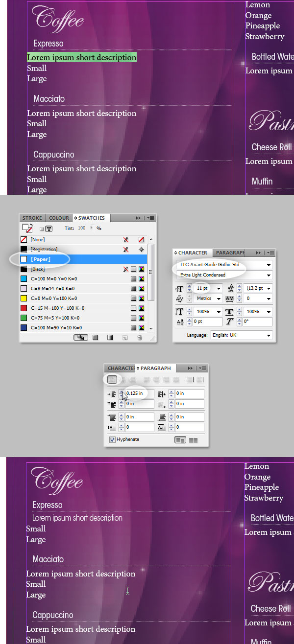The height and width of the screenshot is (644, 294).
Task: Open the Character panel flyout menu
Action: [x=270, y=253]
